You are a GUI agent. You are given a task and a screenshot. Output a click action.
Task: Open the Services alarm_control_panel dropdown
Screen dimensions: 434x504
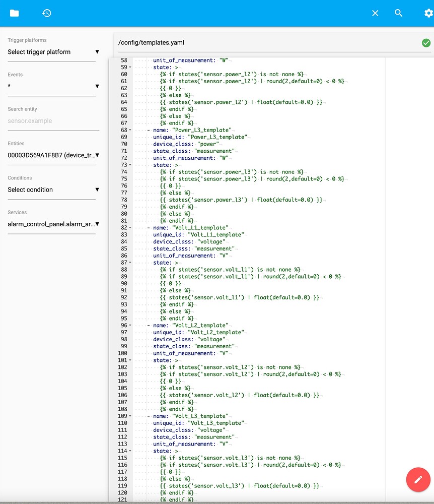[53, 224]
